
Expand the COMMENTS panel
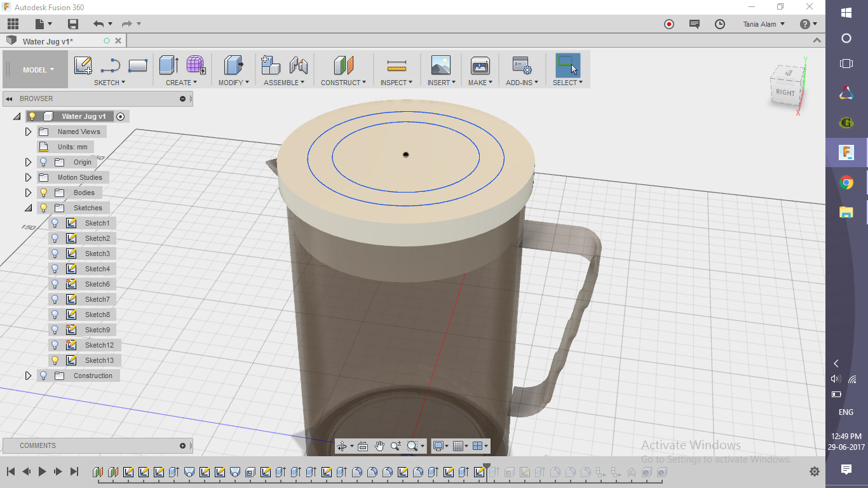[183, 445]
